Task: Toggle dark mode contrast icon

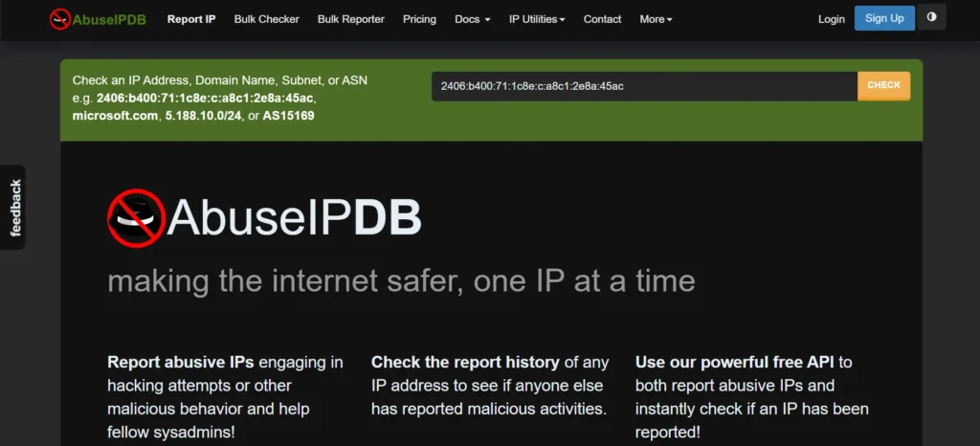Action: coord(931,17)
